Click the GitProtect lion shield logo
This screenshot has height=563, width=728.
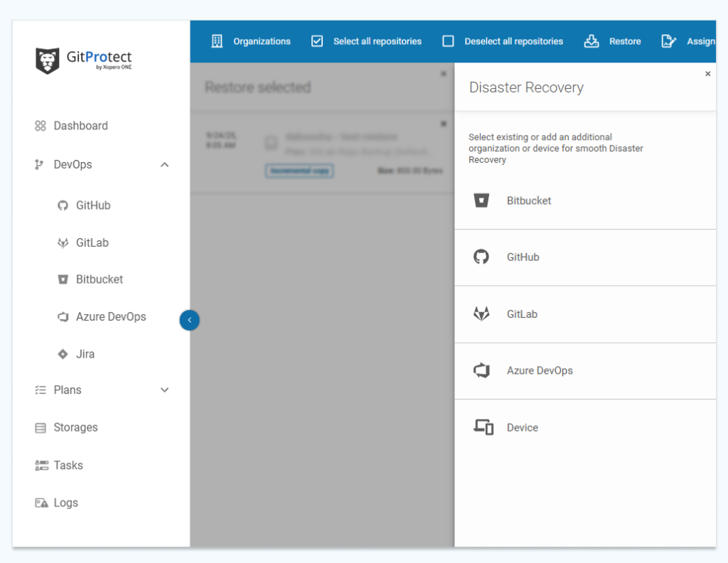click(x=48, y=60)
